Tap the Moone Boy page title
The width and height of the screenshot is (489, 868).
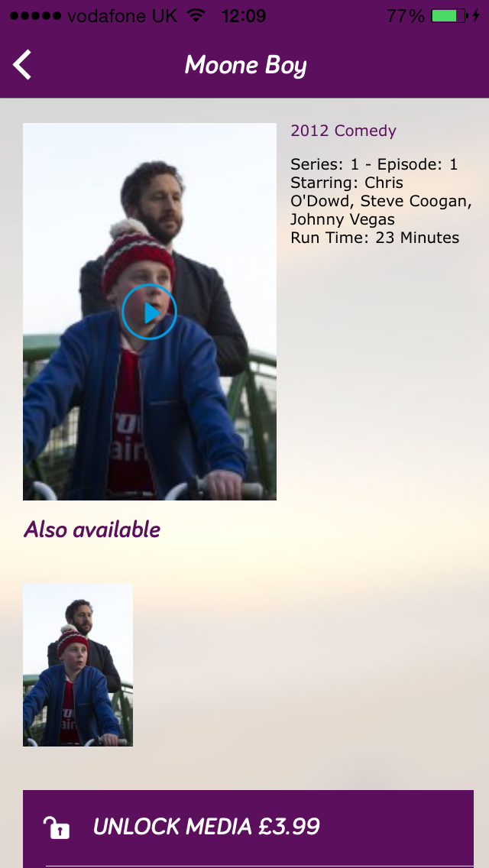(245, 65)
